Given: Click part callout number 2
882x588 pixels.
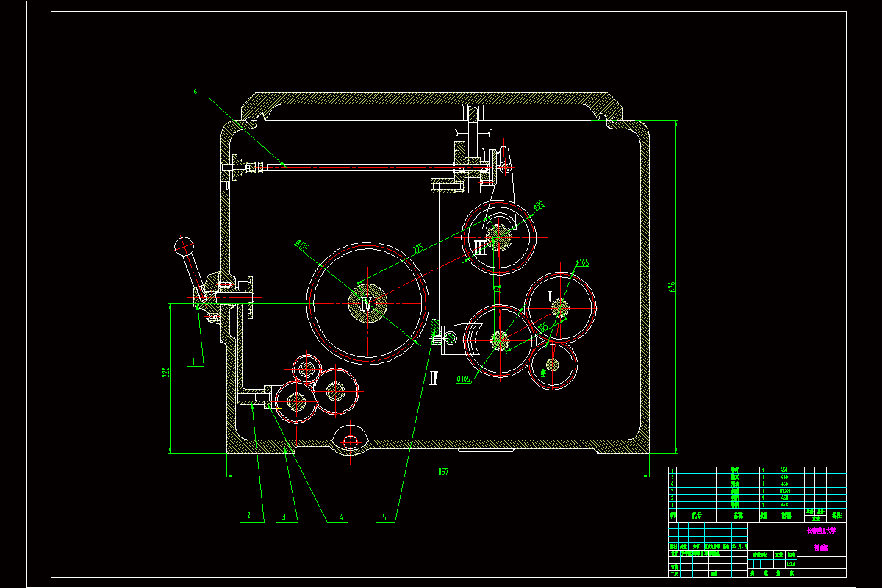Looking at the screenshot, I should 249,516.
